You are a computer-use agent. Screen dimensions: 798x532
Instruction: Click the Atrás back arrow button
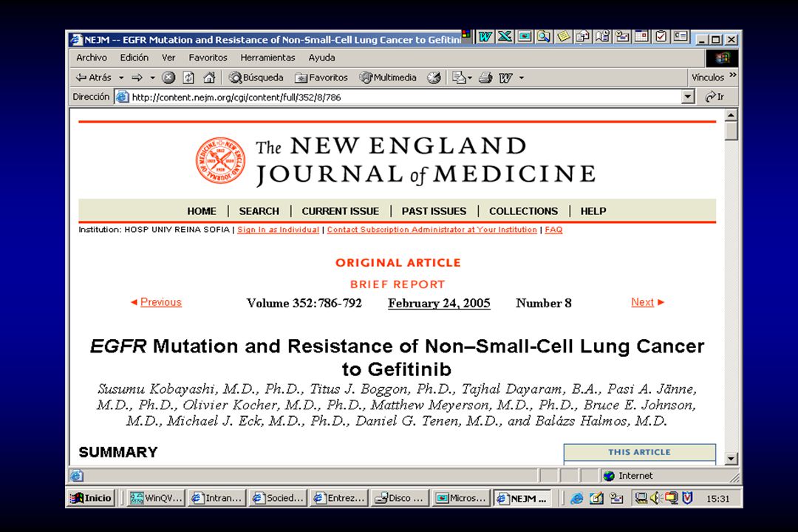[93, 78]
